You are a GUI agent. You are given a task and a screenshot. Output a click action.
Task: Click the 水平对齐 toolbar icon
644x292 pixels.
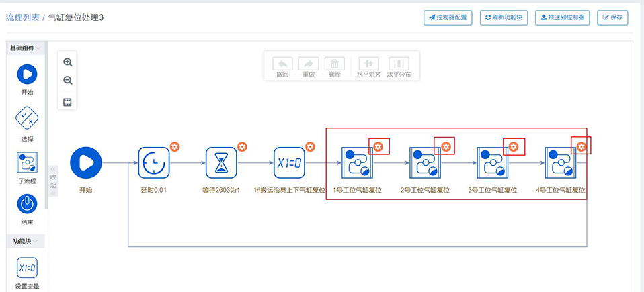coord(369,64)
